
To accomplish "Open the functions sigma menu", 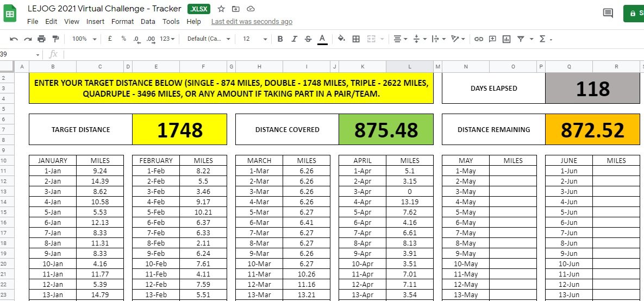I will coord(546,39).
